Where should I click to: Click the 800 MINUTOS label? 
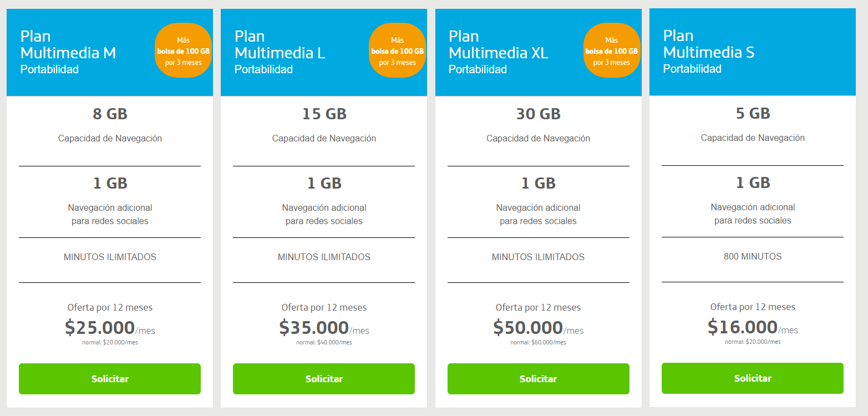pos(753,257)
